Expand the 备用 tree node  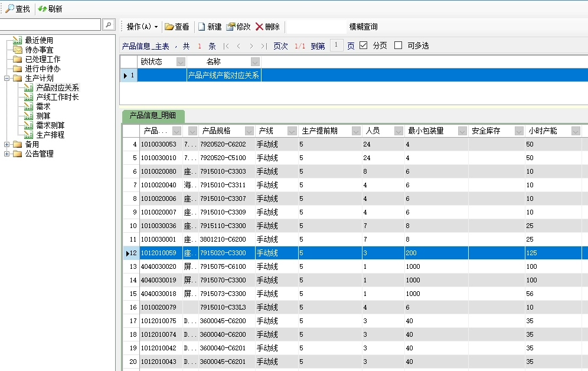click(x=6, y=144)
